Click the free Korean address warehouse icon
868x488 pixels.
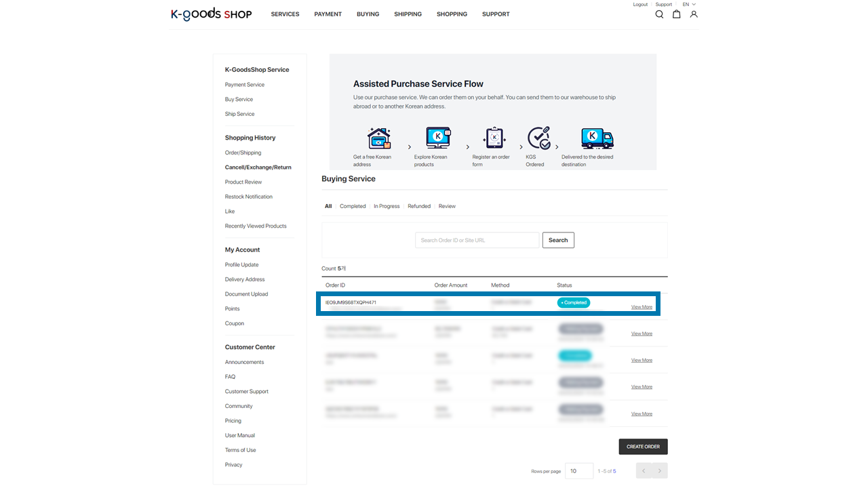[379, 138]
